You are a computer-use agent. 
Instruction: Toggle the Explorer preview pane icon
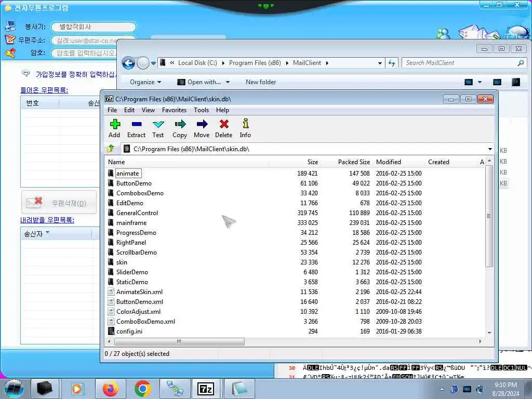497,82
